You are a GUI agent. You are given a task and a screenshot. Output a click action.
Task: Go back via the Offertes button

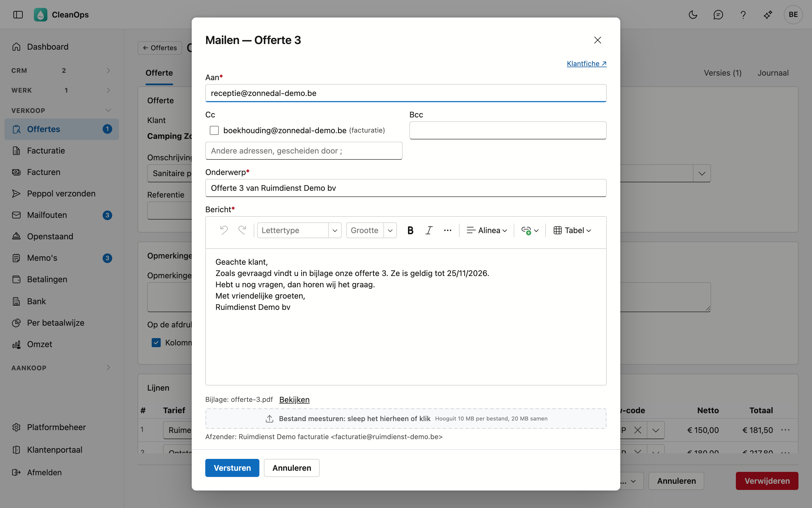[x=160, y=48]
